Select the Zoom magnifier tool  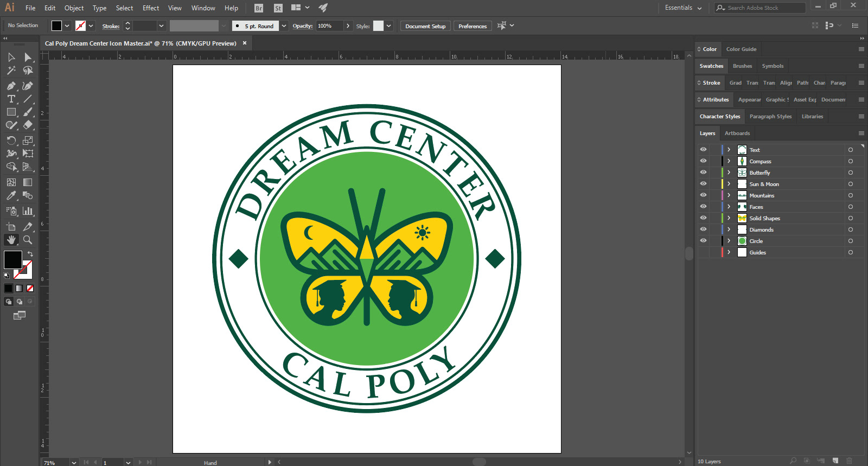(x=28, y=240)
